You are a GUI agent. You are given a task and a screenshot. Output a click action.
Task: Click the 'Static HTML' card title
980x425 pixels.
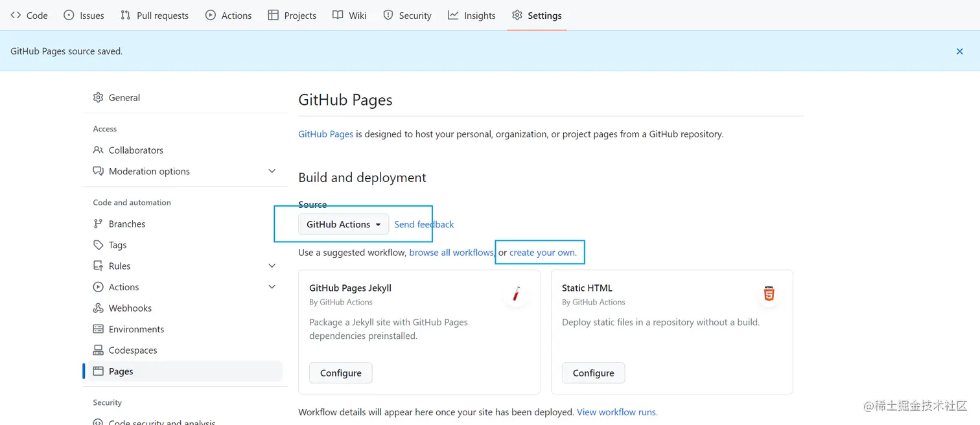tap(587, 288)
